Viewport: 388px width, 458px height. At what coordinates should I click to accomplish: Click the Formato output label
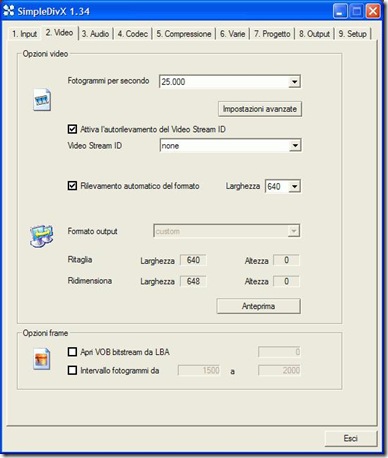(x=92, y=231)
